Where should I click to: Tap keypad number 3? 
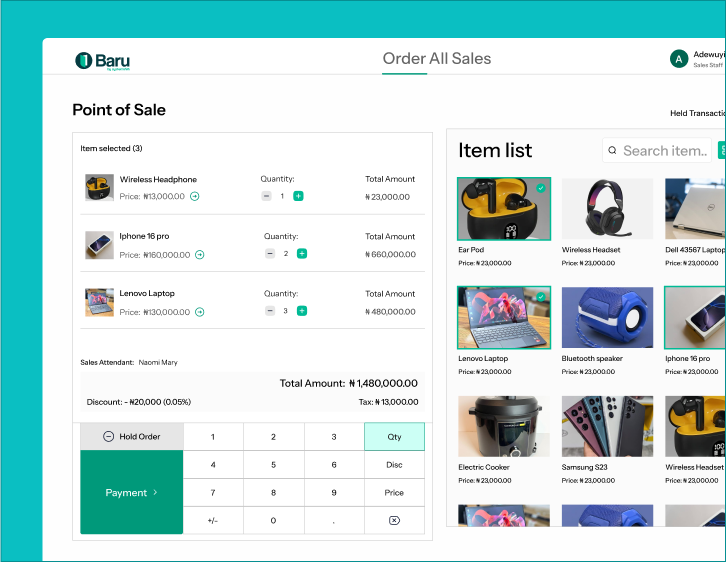click(334, 437)
